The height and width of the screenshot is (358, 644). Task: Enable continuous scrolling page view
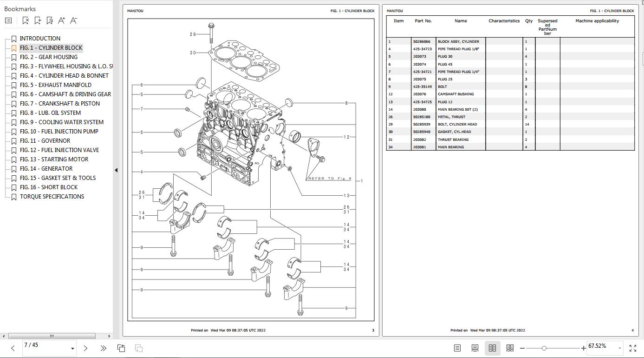click(475, 348)
